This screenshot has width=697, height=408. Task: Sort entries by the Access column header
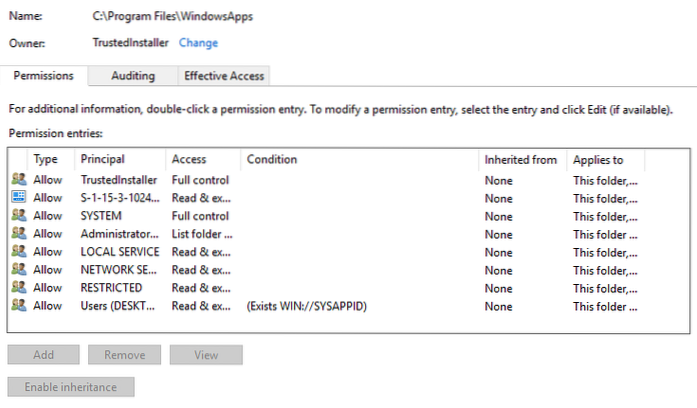coord(189,159)
